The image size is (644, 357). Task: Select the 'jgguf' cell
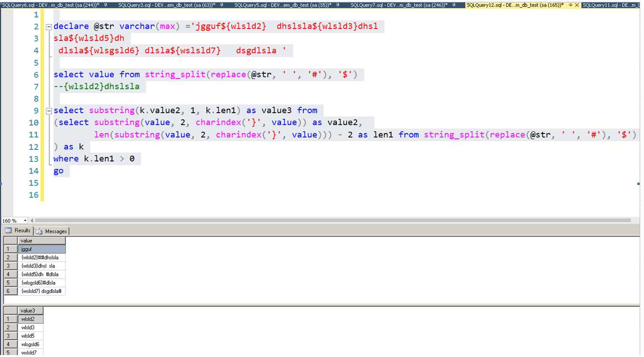coord(41,249)
